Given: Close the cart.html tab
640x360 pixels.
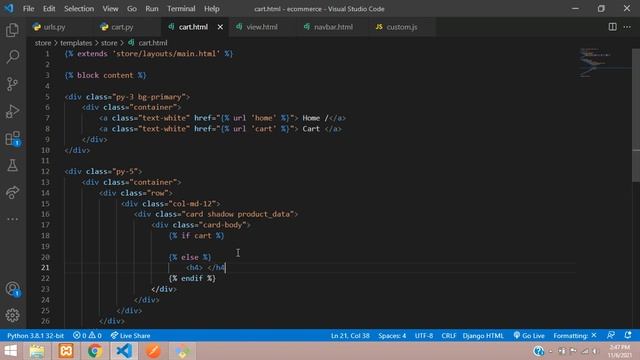Looking at the screenshot, I should point(220,27).
